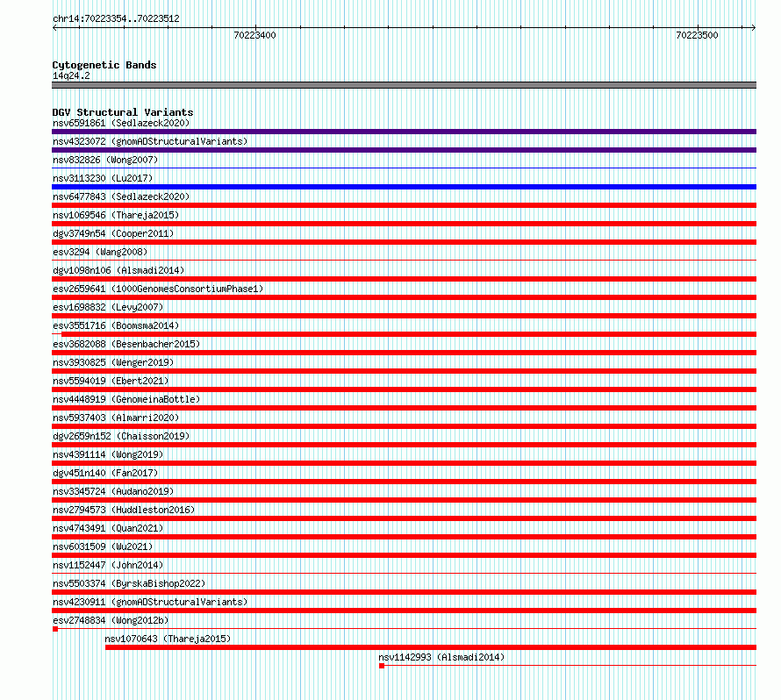
Task: Click the red bar under nsv1070643
Action: [431, 647]
